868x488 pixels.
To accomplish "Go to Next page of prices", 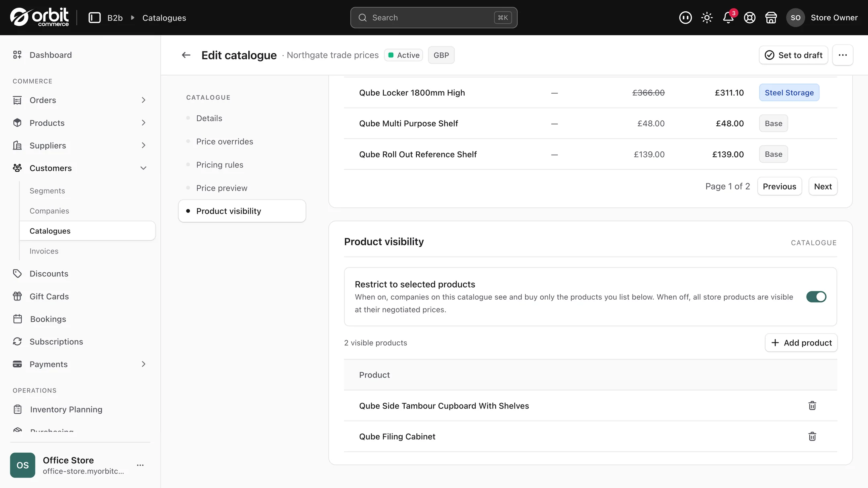I will tap(823, 186).
